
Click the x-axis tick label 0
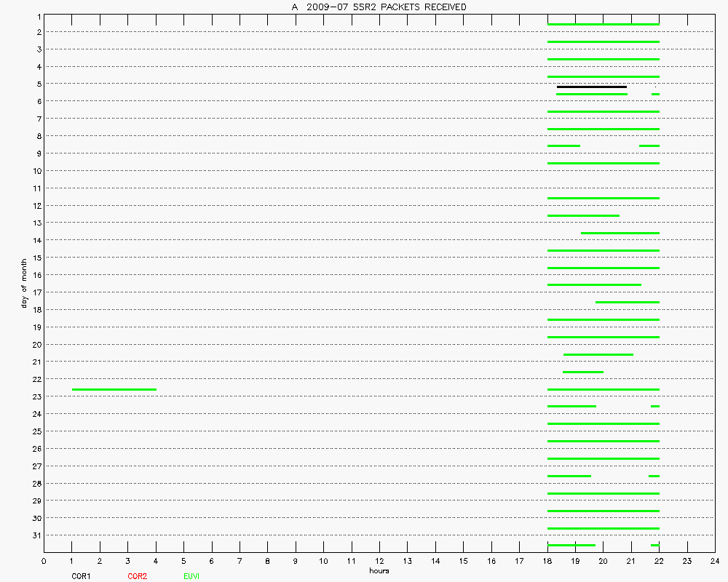pyautogui.click(x=44, y=562)
